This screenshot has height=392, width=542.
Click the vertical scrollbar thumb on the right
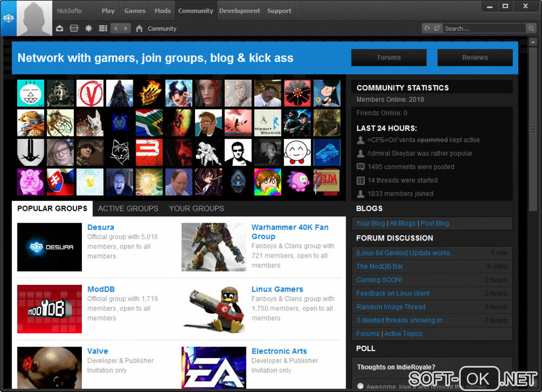(532, 129)
